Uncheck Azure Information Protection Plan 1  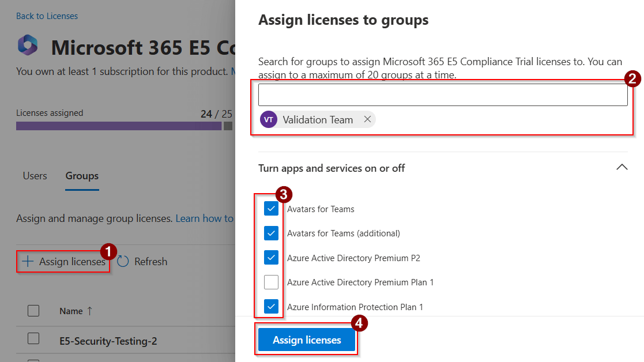pyautogui.click(x=271, y=306)
